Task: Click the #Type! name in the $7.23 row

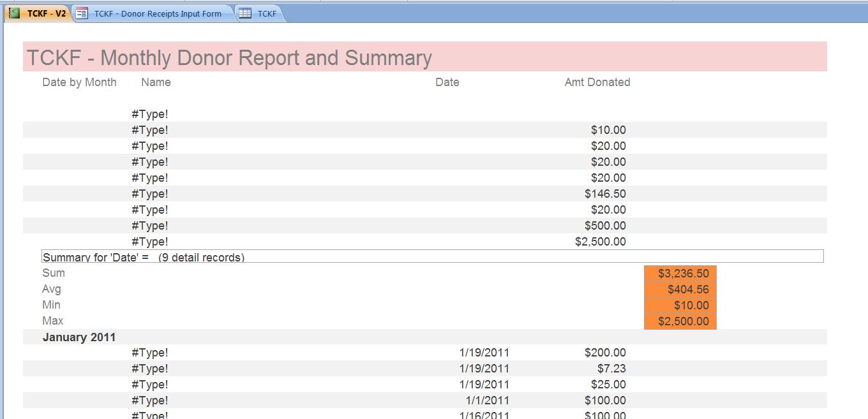Action: (x=150, y=369)
